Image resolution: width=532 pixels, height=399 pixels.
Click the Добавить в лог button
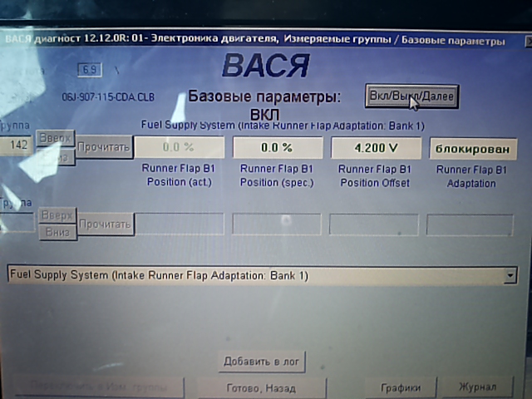click(263, 362)
